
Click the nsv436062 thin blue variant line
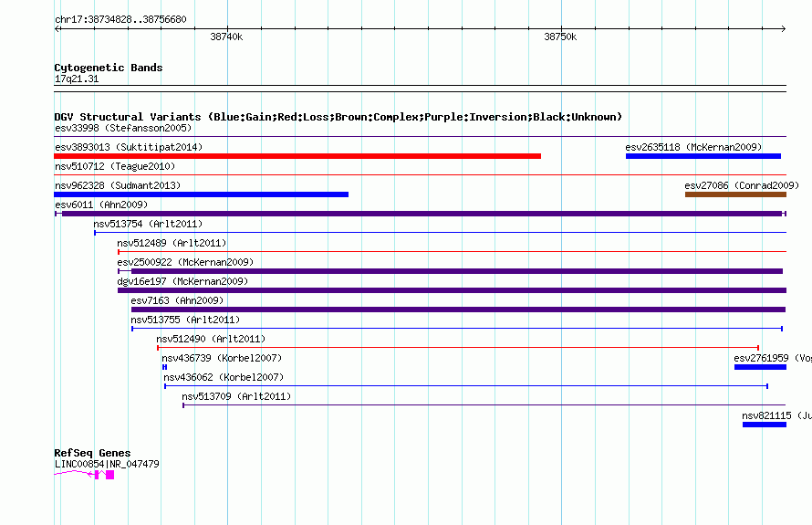466,386
